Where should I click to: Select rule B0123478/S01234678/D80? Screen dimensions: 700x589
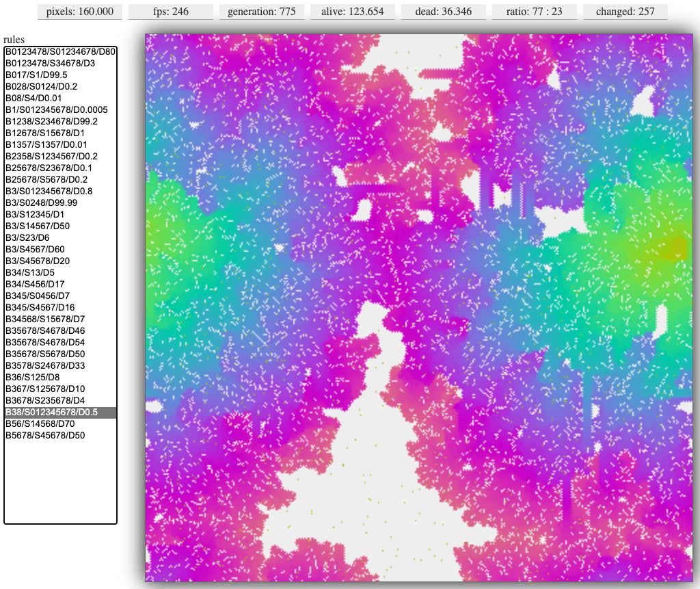(60, 52)
